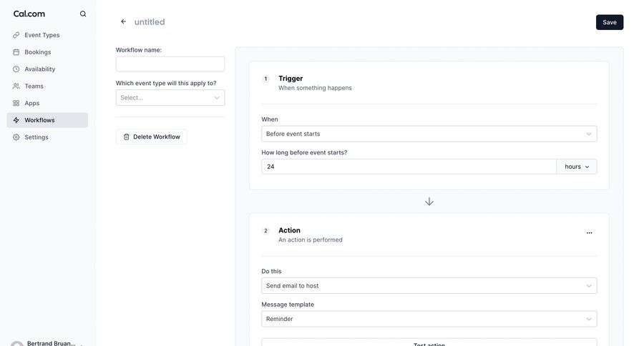
Task: Change the hours time unit dropdown
Action: point(577,167)
